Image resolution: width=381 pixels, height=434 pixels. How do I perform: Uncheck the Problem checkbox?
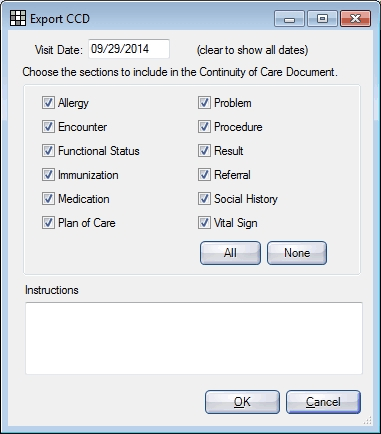[x=204, y=103]
